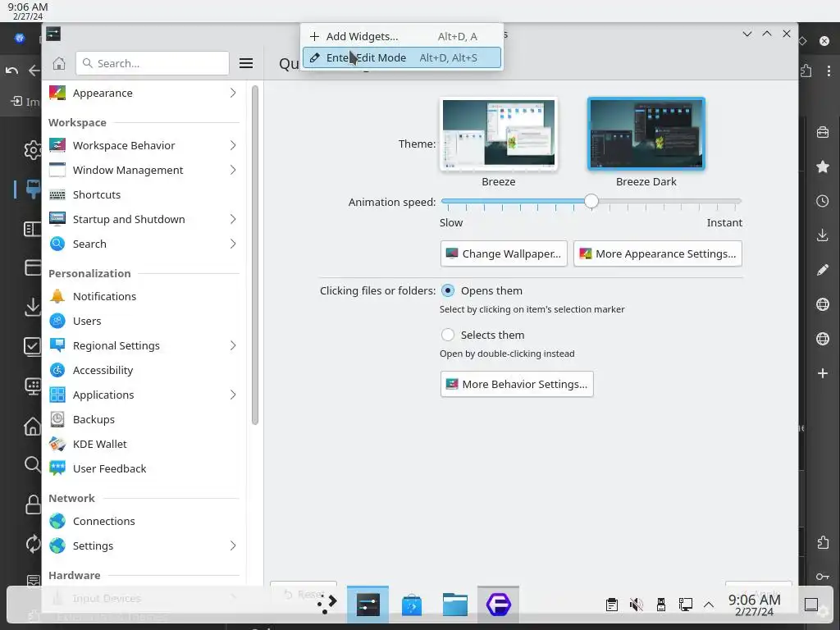The height and width of the screenshot is (630, 840).
Task: Expand the Applications chevron
Action: click(233, 395)
